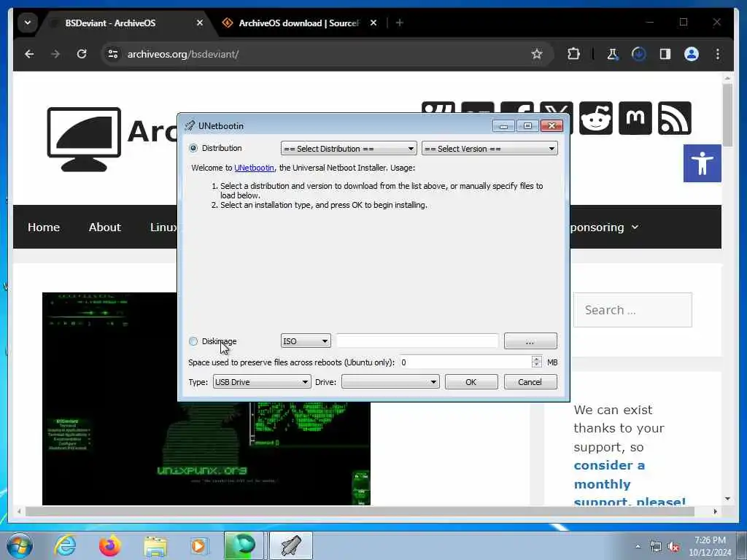Click the persistence space MB input field
Image resolution: width=747 pixels, height=560 pixels.
coord(465,362)
